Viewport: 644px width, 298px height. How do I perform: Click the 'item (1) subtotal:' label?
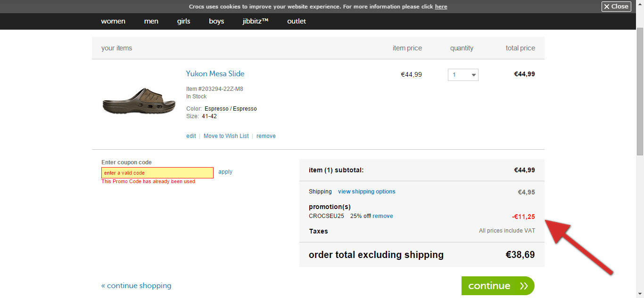(336, 170)
